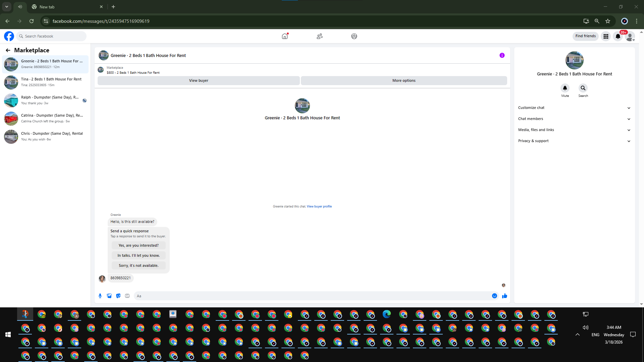Screen dimensions: 644x362
Task: Send a thumbs-up like
Action: point(504,296)
